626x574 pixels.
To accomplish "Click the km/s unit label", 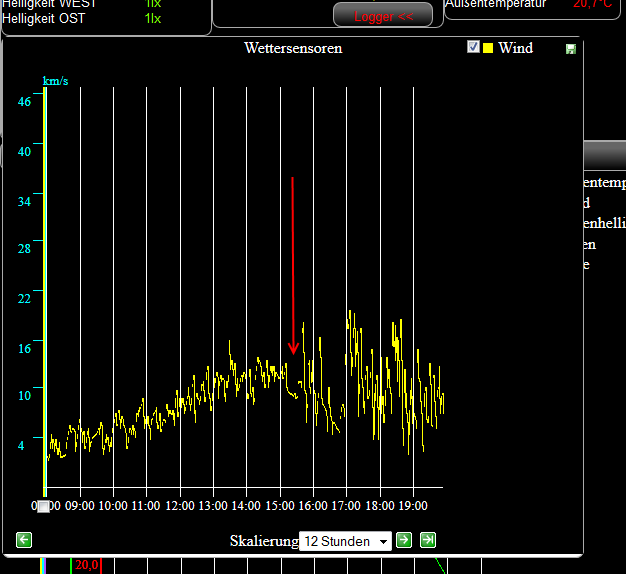I will (54, 80).
